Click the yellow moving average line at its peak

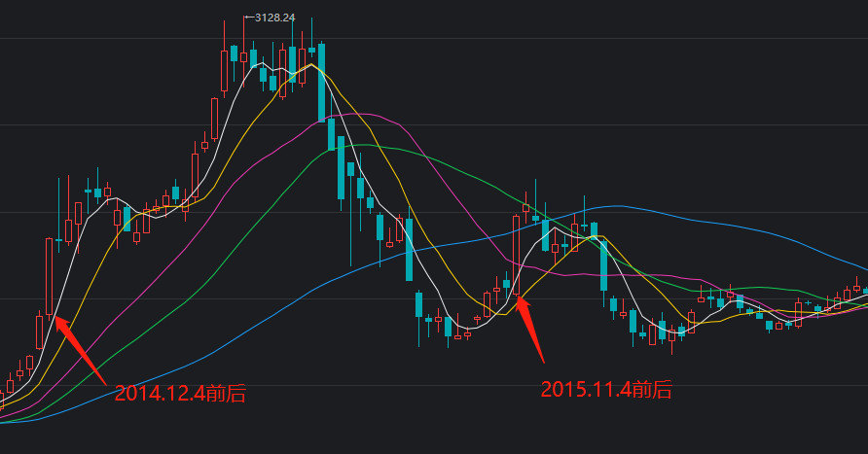pyautogui.click(x=311, y=65)
